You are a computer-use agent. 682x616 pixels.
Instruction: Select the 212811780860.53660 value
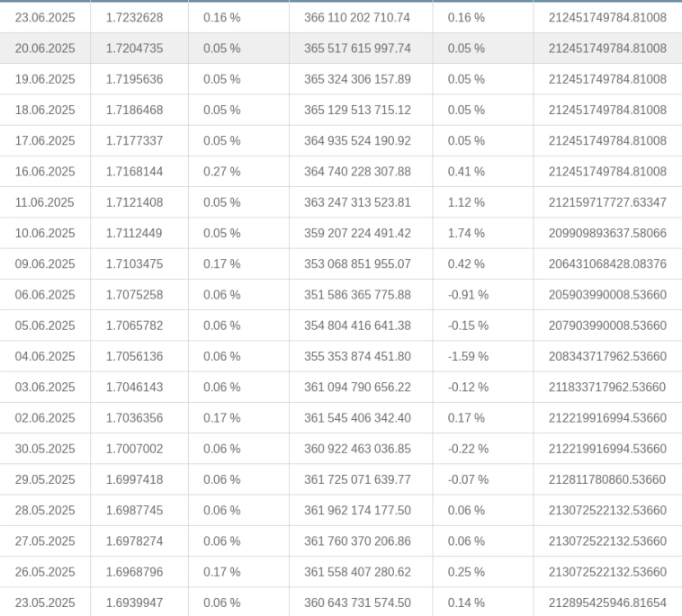click(x=607, y=479)
